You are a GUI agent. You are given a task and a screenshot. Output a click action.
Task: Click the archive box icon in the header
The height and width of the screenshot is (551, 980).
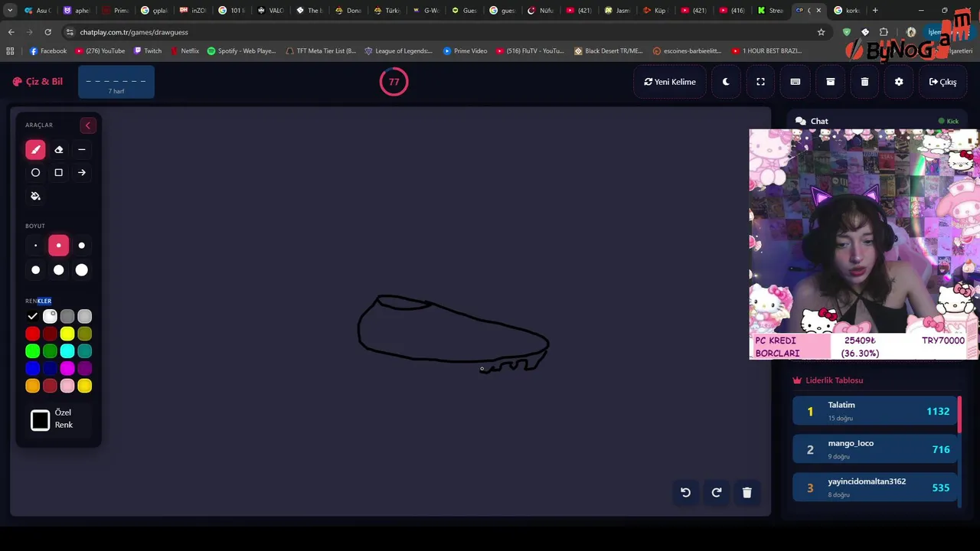coord(830,82)
